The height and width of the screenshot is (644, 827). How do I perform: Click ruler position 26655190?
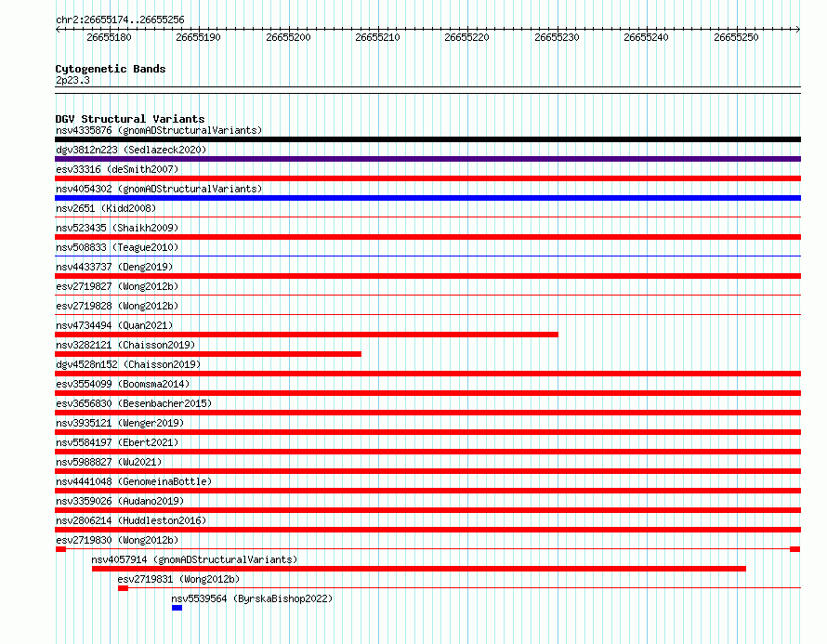coord(198,37)
